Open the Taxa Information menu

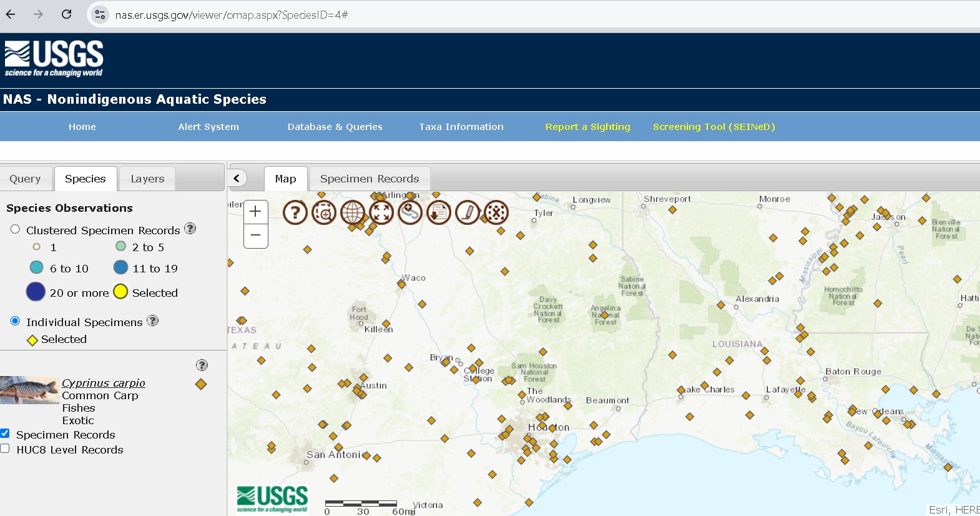461,127
